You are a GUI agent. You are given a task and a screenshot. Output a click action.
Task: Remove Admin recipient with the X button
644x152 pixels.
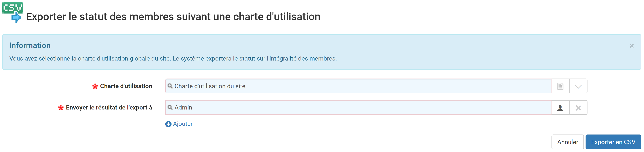point(578,108)
